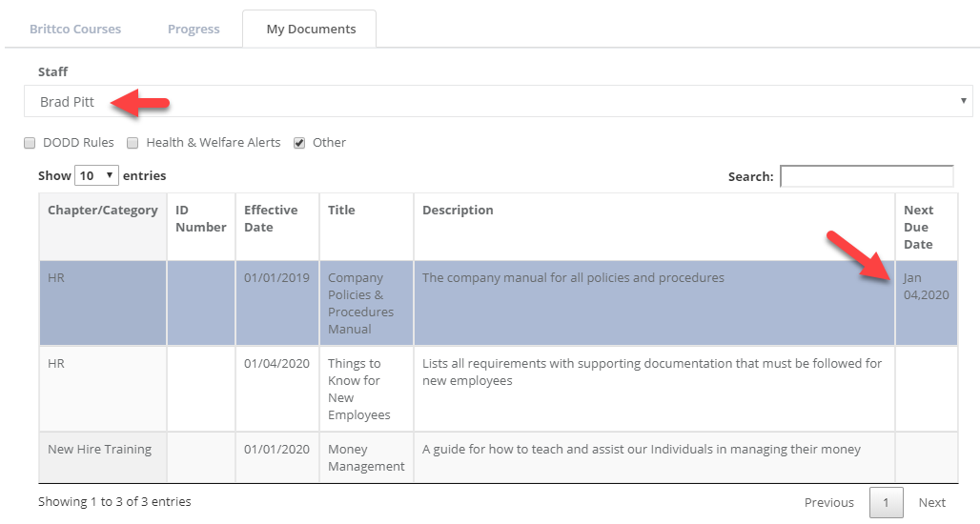
Task: Open the Progress tab
Action: [194, 30]
